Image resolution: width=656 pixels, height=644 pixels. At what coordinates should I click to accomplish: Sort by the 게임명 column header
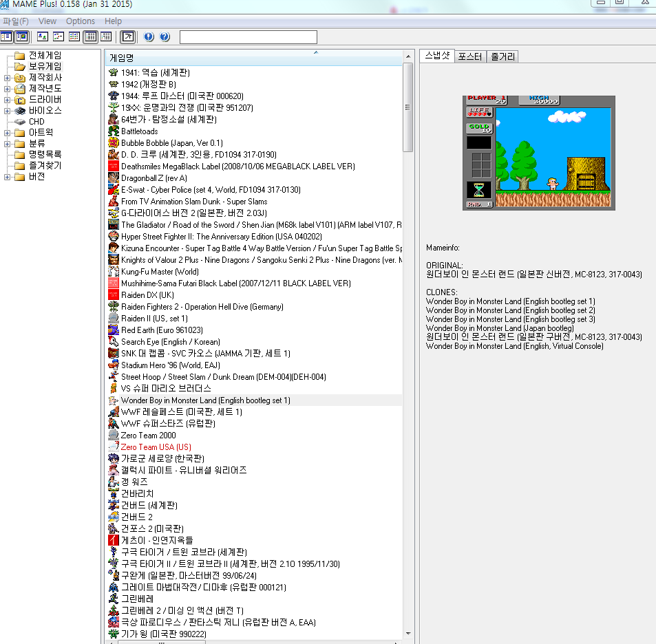pyautogui.click(x=254, y=58)
